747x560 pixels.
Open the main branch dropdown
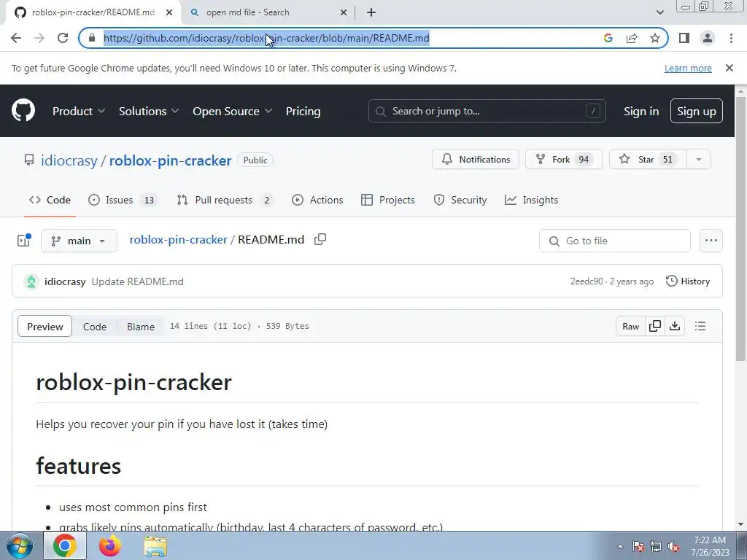79,241
